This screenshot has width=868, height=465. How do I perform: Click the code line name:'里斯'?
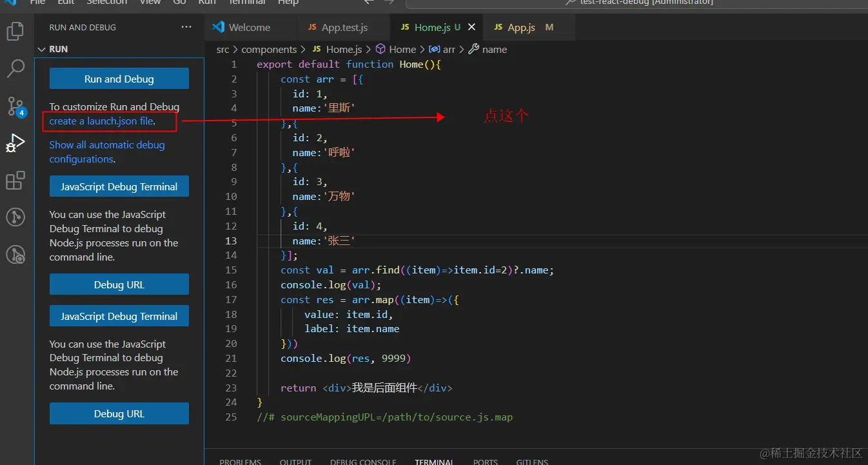[324, 108]
